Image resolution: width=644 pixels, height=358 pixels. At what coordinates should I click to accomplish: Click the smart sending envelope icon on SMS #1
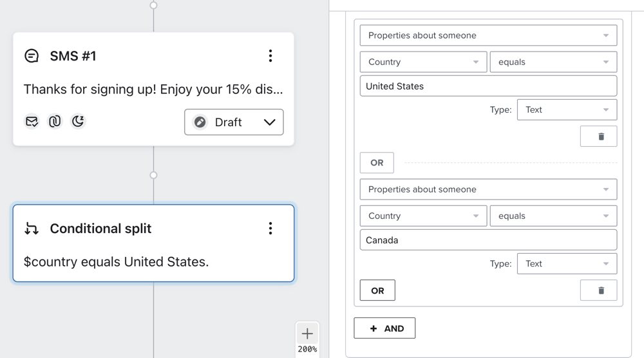(x=32, y=121)
